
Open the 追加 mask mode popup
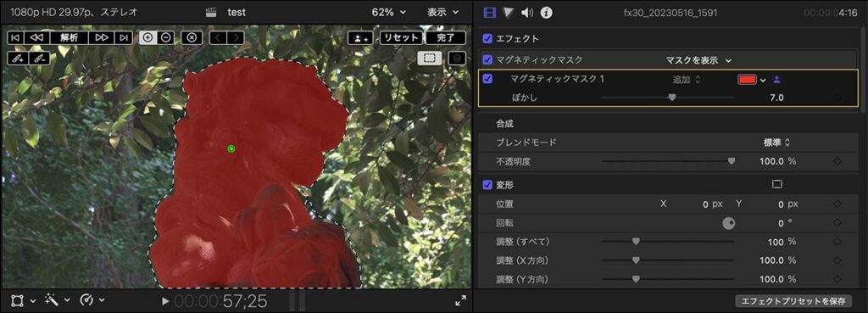click(687, 80)
